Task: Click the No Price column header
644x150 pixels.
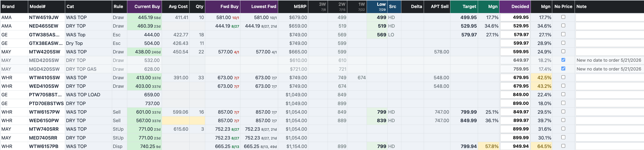Action: click(x=563, y=7)
